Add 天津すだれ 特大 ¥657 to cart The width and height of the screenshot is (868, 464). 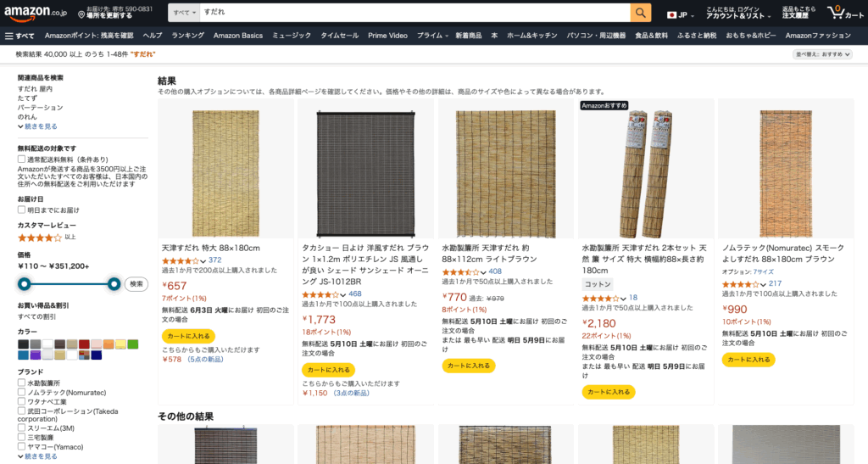188,336
